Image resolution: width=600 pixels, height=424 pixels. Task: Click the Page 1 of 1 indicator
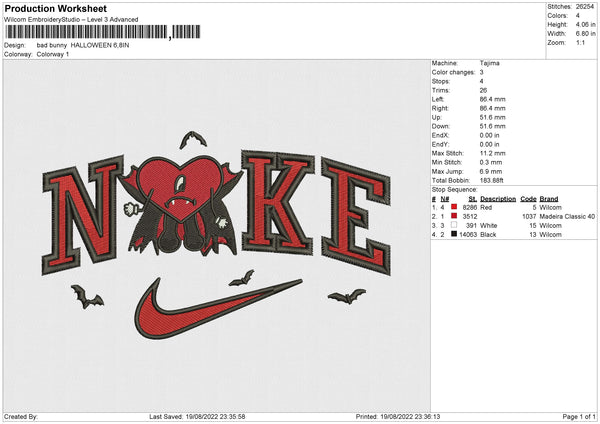(x=579, y=417)
